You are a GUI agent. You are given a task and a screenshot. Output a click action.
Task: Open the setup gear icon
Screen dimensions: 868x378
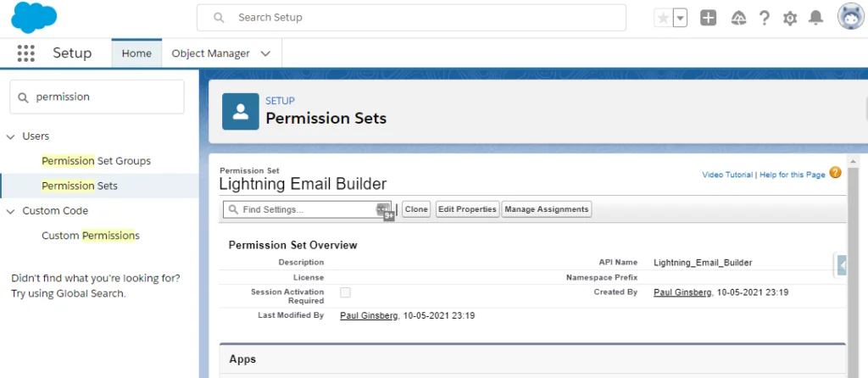coord(790,19)
